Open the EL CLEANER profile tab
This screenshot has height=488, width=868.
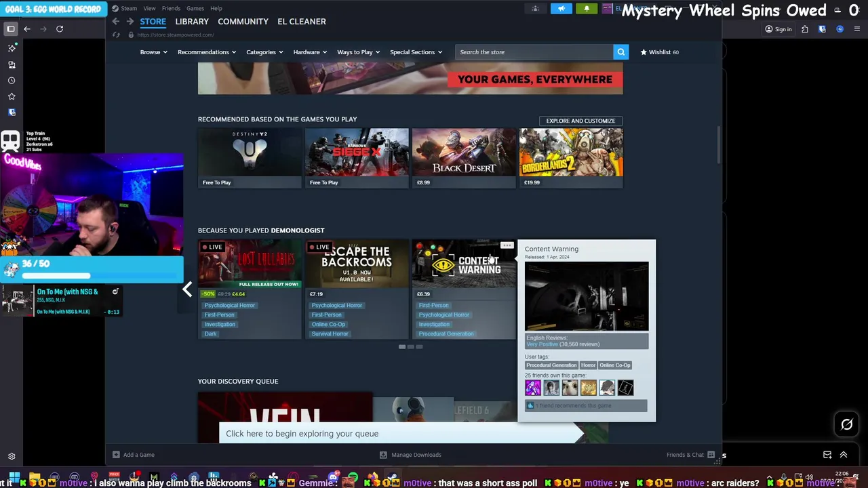[x=302, y=22]
